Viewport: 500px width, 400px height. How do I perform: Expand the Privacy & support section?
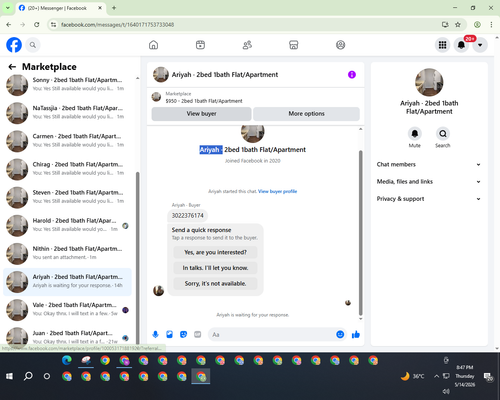pyautogui.click(x=429, y=199)
